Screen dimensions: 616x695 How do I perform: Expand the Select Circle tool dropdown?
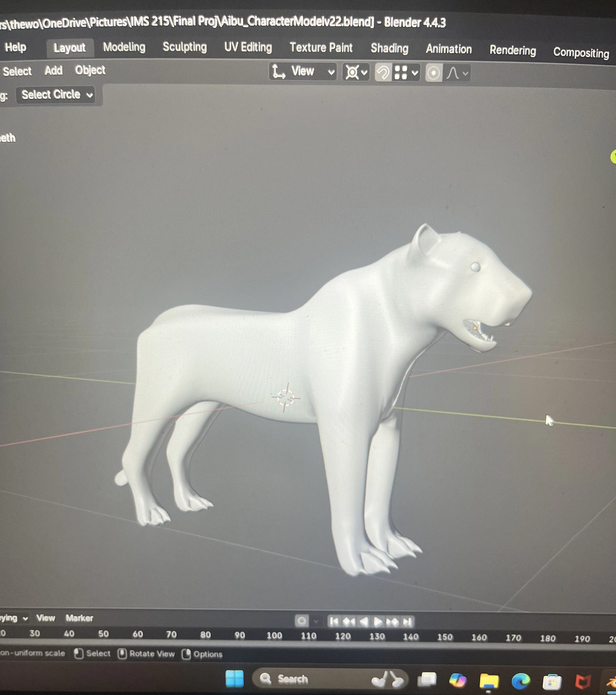(56, 94)
